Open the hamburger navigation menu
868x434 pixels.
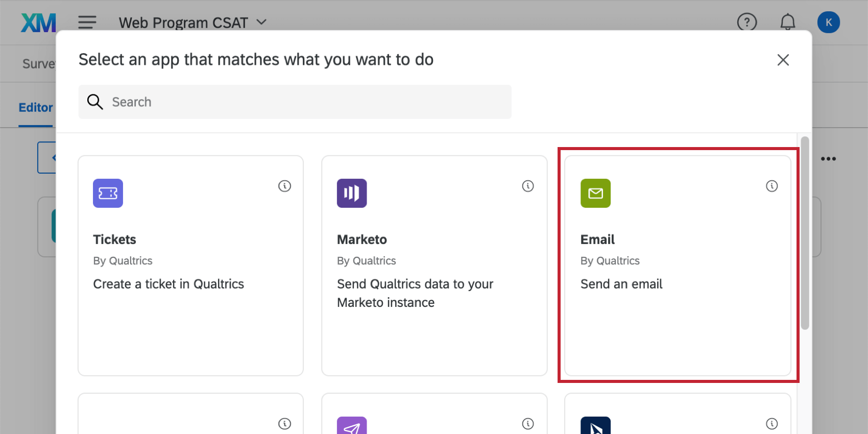87,22
